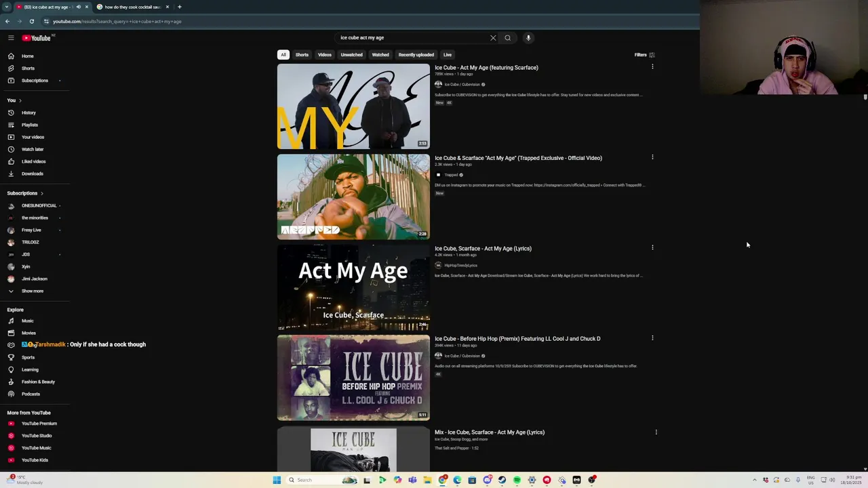Select the Unwatched filter chip
The height and width of the screenshot is (488, 868).
point(351,55)
